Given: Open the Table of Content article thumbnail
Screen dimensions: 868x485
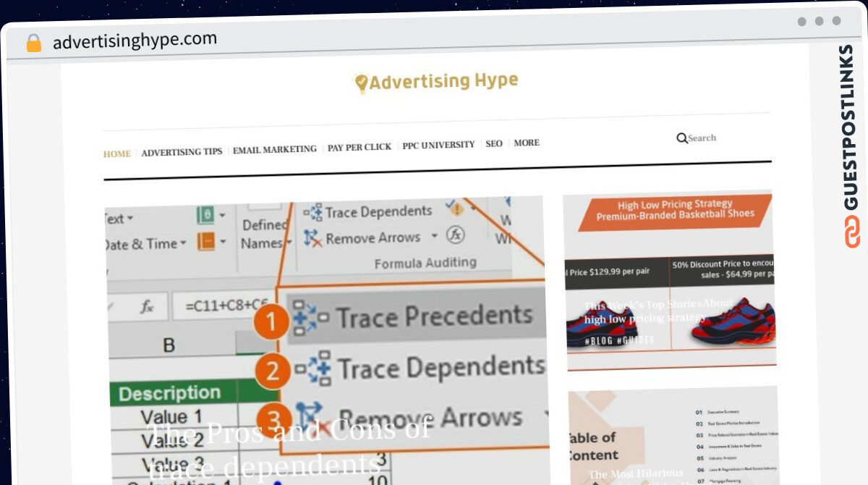Looking at the screenshot, I should [x=673, y=436].
